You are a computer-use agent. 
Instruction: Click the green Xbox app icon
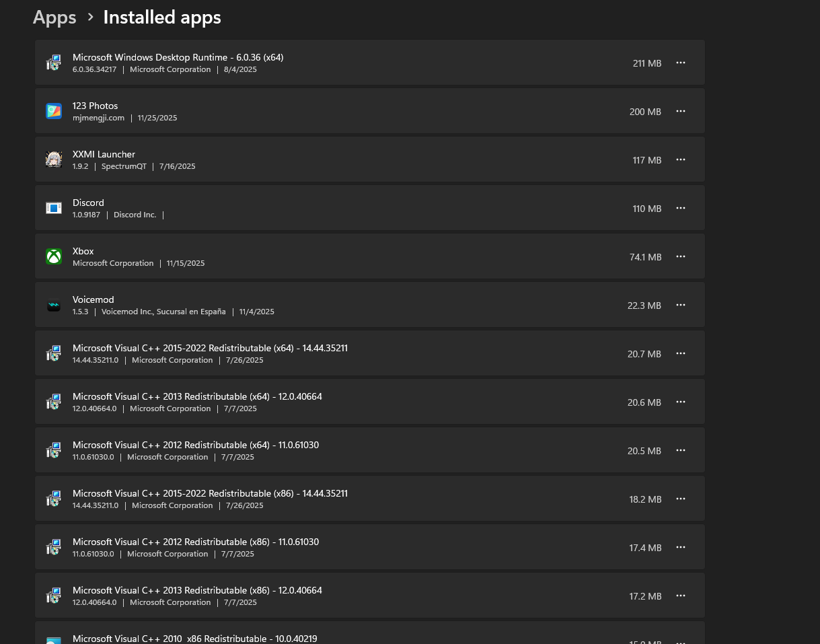click(54, 256)
